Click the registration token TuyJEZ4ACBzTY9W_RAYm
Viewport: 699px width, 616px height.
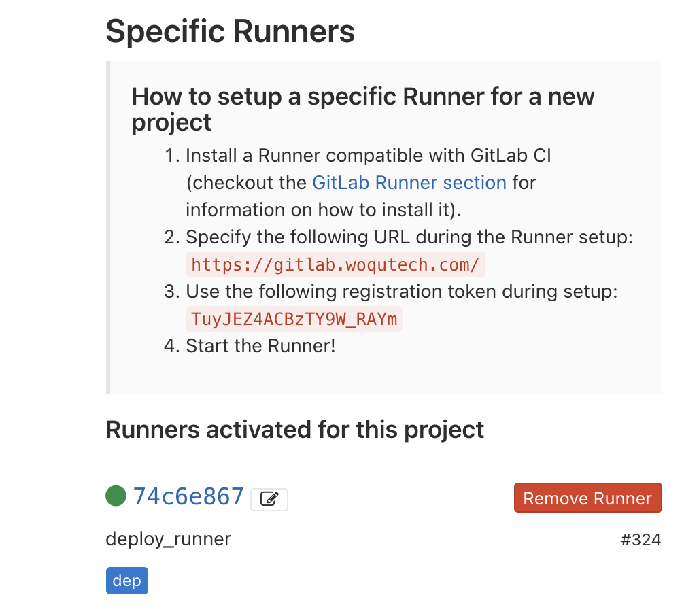(x=294, y=318)
